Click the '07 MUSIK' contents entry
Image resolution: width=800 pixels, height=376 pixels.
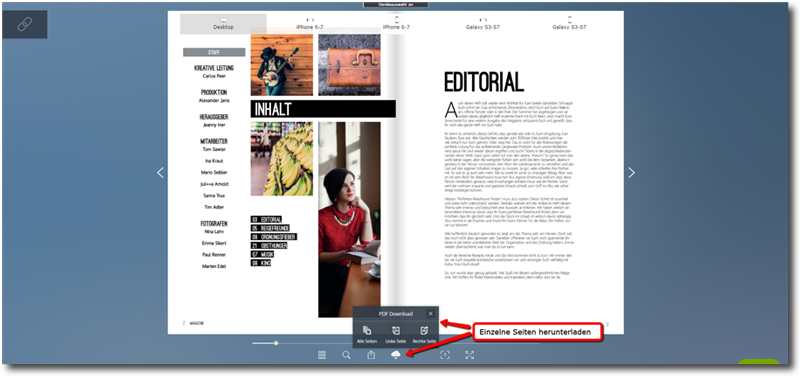point(262,254)
